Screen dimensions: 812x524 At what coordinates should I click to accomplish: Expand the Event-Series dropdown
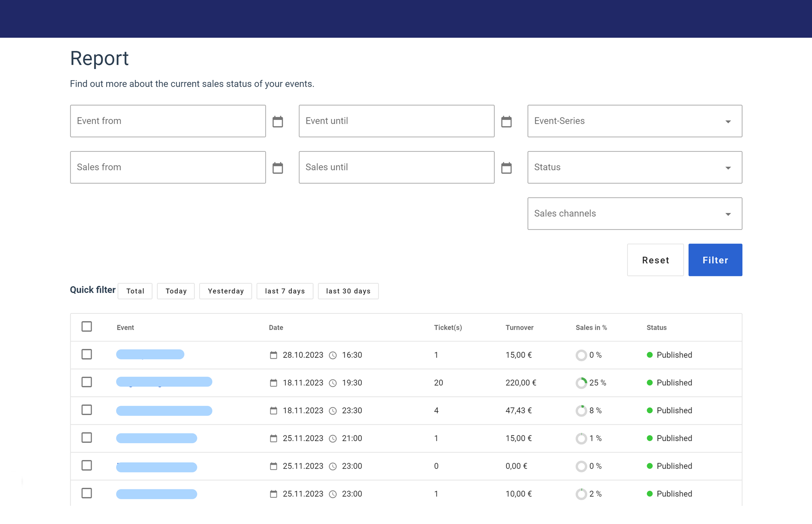[634, 121]
